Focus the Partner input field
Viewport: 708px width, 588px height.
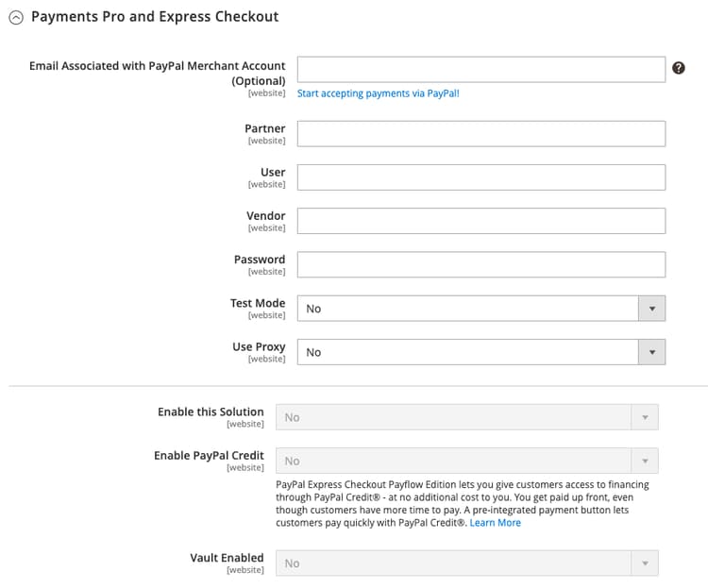481,134
